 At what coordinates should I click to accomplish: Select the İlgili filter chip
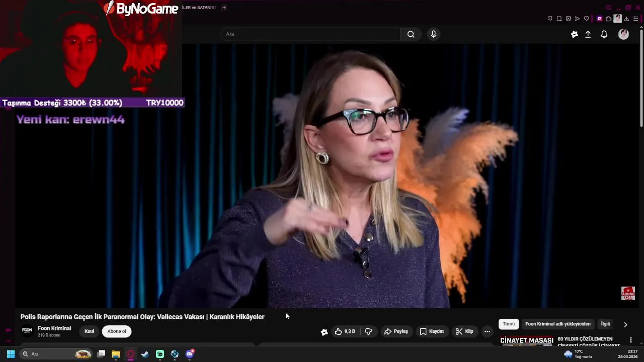pyautogui.click(x=605, y=324)
